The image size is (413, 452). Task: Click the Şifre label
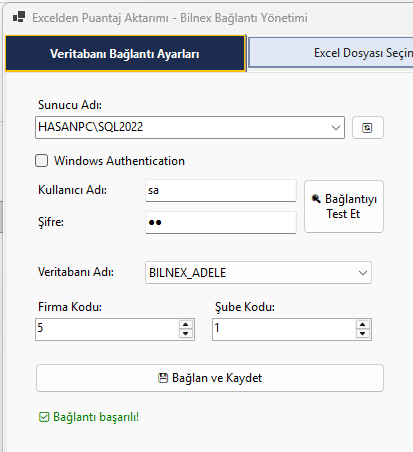[51, 222]
